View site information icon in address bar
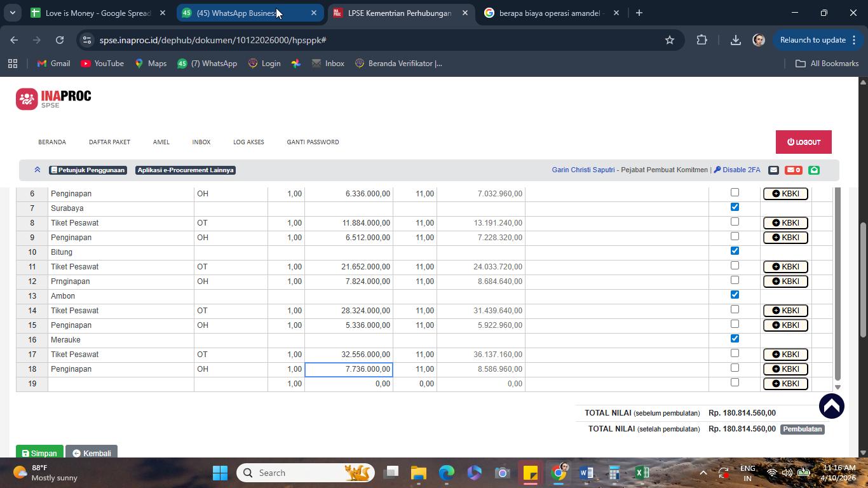 point(88,40)
